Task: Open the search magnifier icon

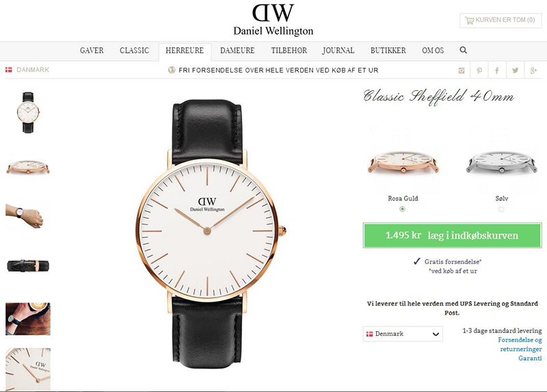Action: point(464,50)
